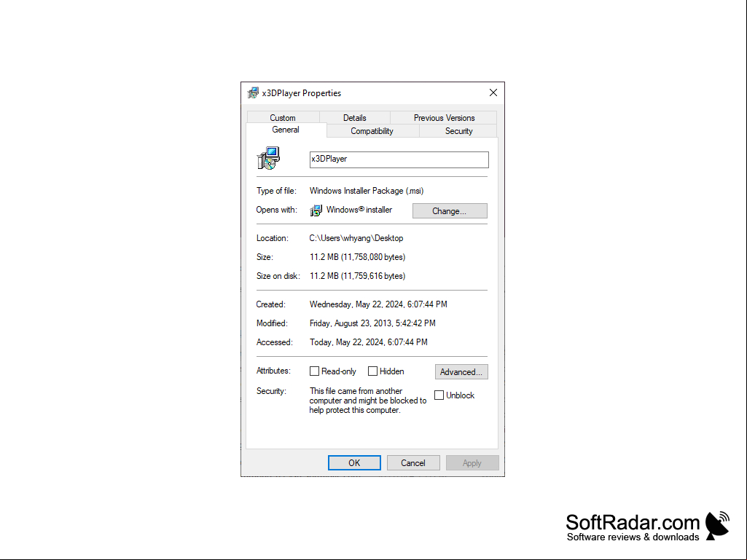Click the x3DPlayer file name field
This screenshot has width=747, height=560.
(x=399, y=159)
